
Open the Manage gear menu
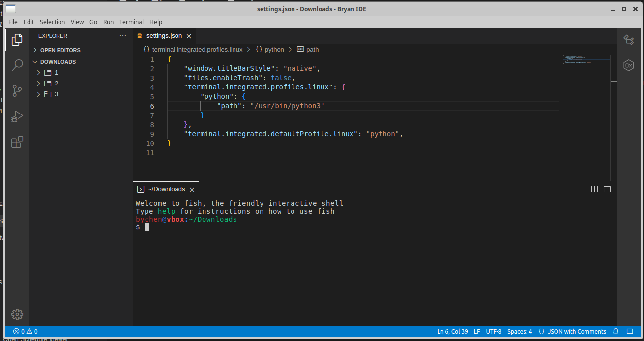click(x=17, y=314)
